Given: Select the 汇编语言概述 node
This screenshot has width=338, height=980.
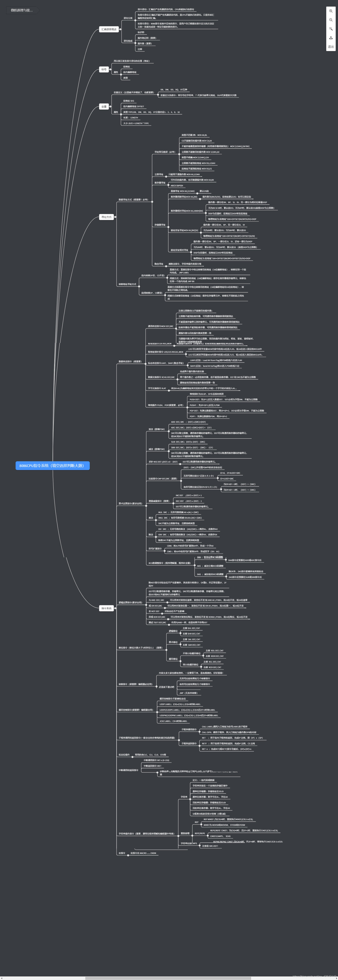Looking at the screenshot, I should click(x=109, y=29).
